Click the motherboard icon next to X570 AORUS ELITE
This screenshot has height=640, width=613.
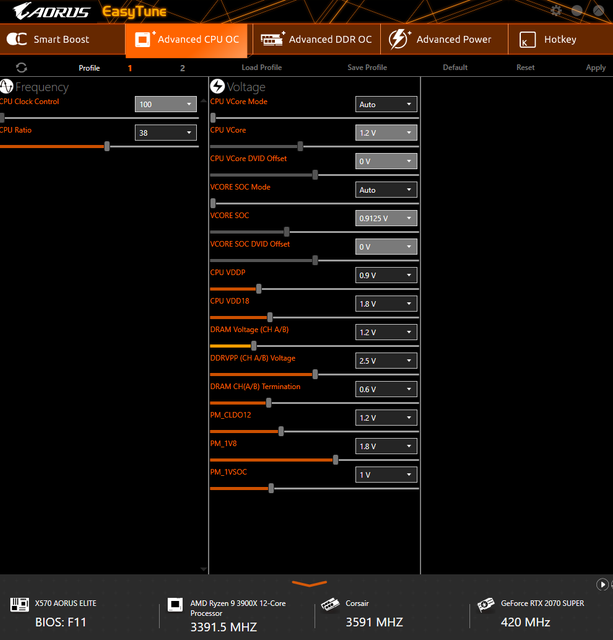(x=19, y=604)
